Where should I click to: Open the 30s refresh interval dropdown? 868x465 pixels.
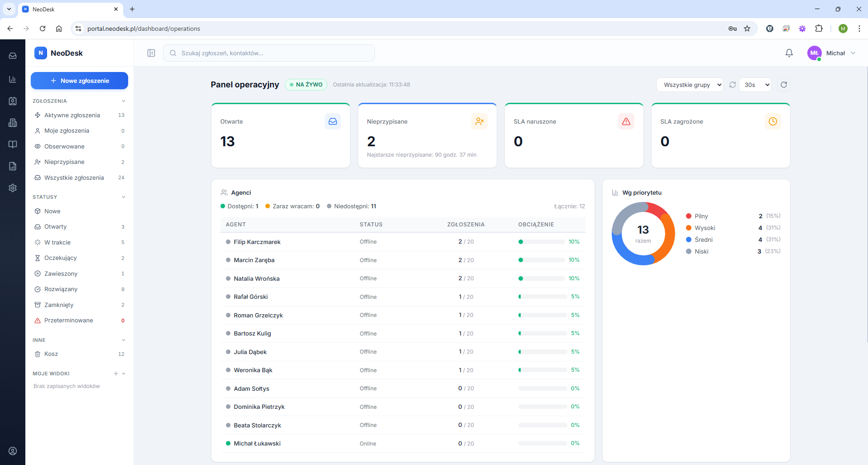(x=755, y=85)
